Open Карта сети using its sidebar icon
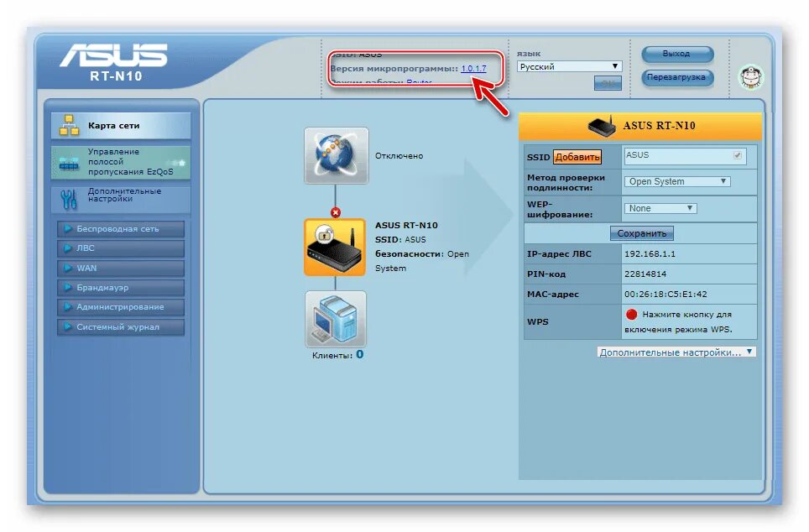The height and width of the screenshot is (532, 809). click(70, 123)
